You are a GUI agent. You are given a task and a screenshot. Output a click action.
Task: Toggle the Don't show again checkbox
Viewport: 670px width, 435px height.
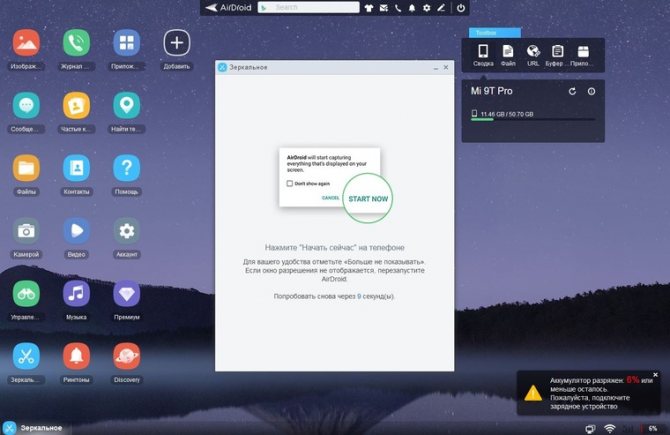pyautogui.click(x=290, y=183)
